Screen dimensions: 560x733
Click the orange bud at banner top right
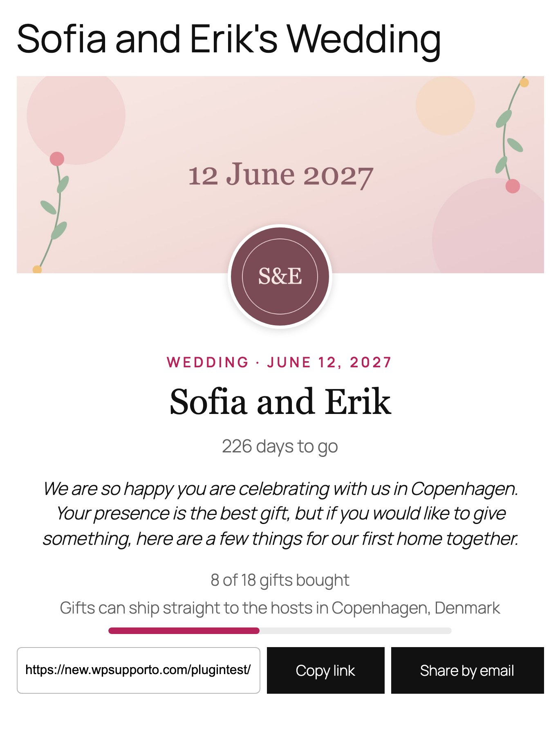coord(524,83)
